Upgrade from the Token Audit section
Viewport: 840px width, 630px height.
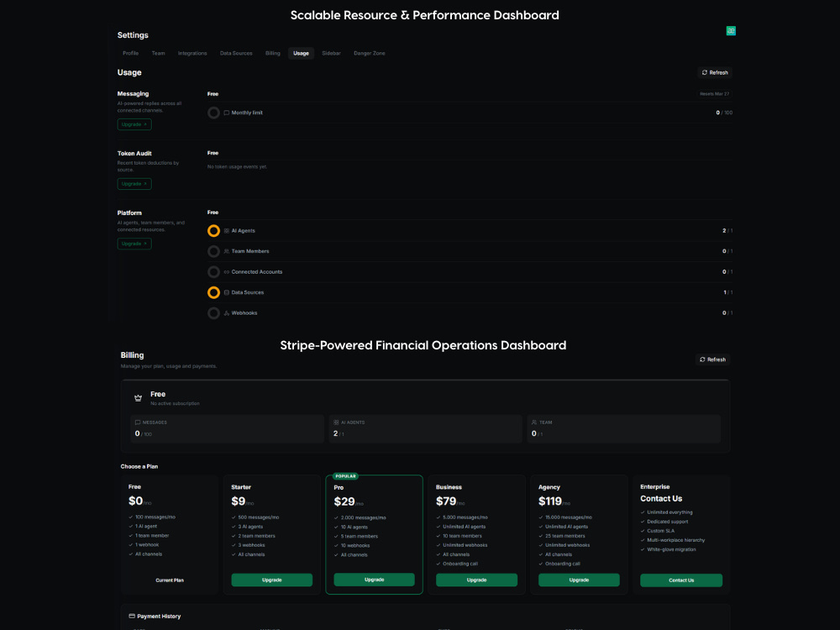134,184
